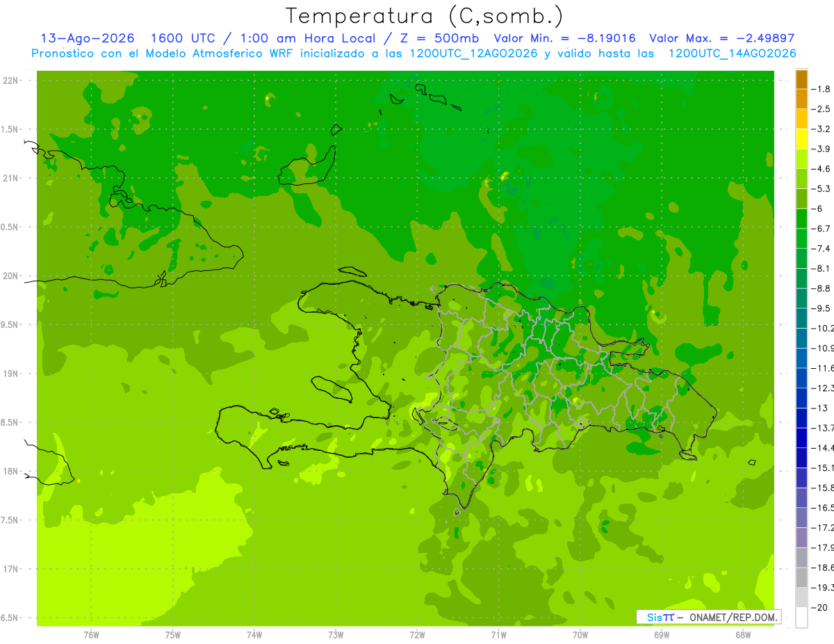Click the "71W" longitude label

498,635
